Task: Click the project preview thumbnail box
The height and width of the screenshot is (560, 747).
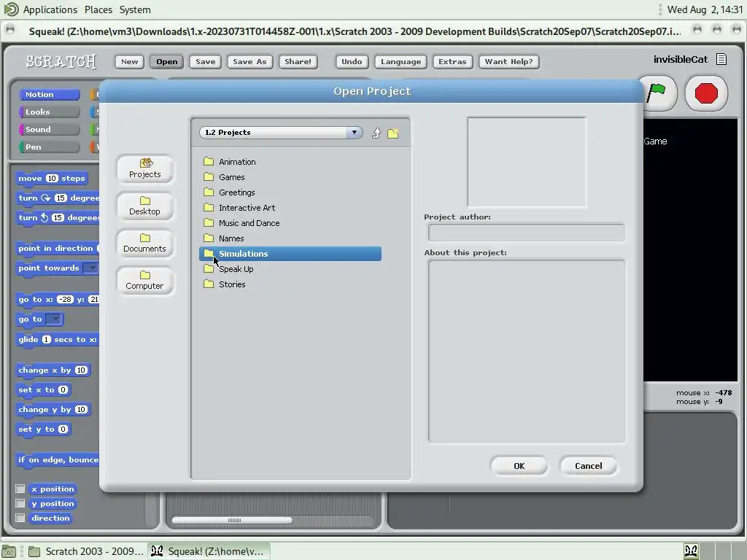Action: point(527,163)
